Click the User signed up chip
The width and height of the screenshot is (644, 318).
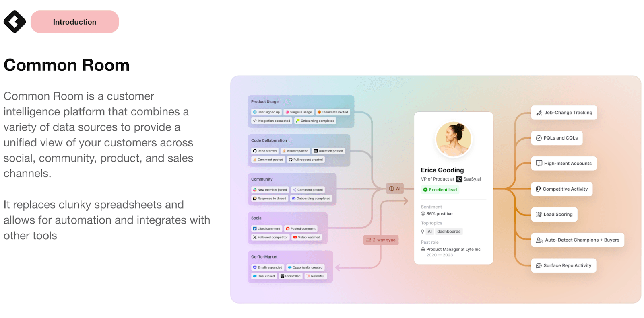tap(266, 112)
